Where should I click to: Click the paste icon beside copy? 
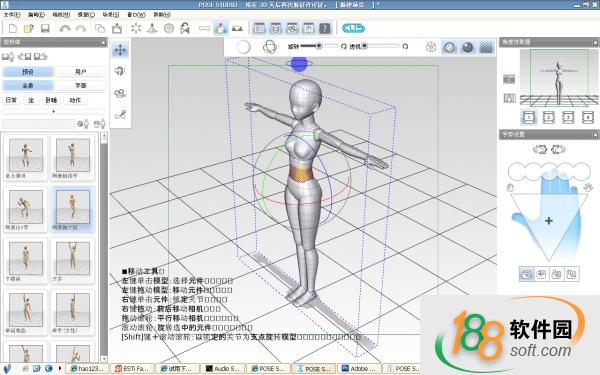pyautogui.click(x=117, y=28)
